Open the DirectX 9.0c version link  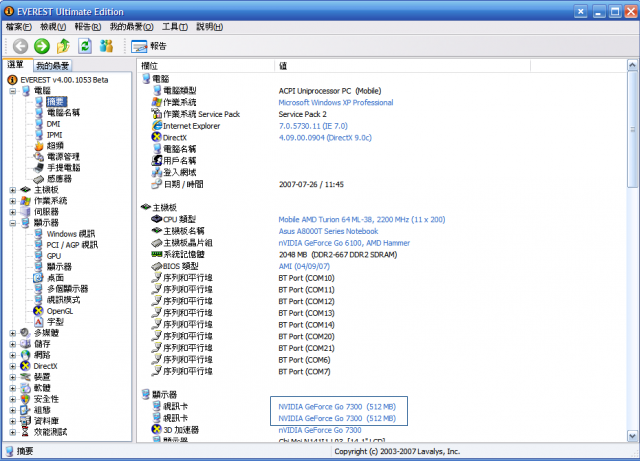325,138
